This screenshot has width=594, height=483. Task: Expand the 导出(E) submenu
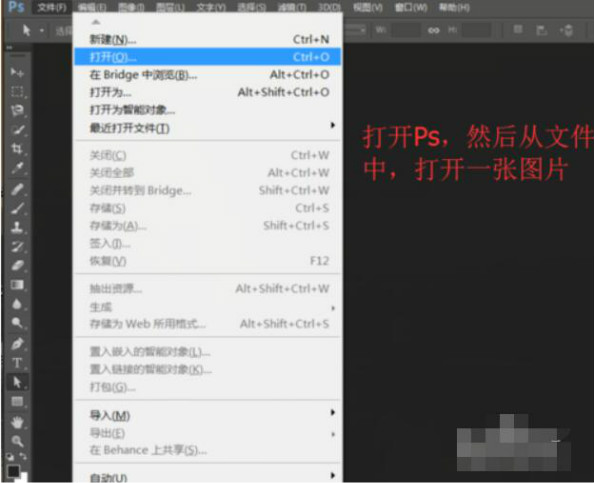208,433
